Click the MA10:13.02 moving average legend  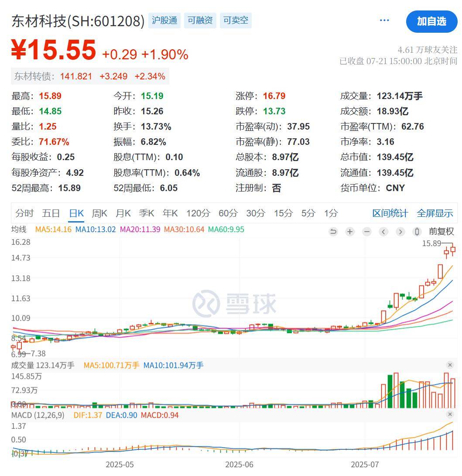tap(96, 229)
